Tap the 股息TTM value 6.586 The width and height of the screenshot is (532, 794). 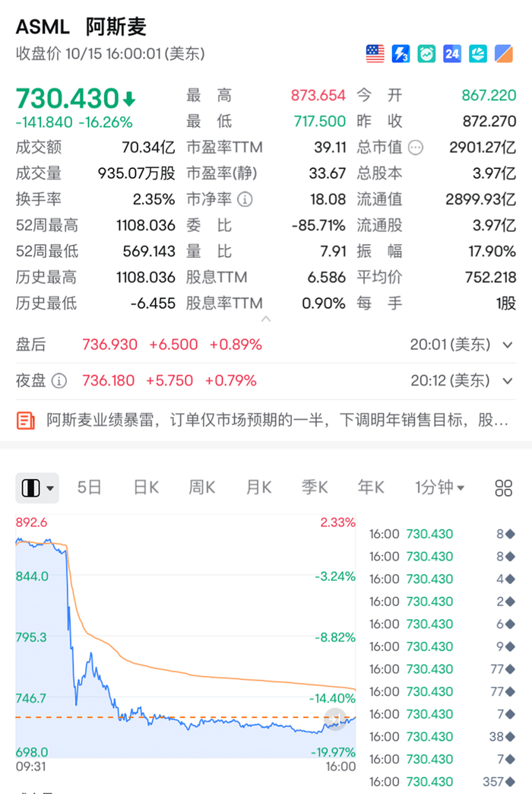pyautogui.click(x=327, y=278)
